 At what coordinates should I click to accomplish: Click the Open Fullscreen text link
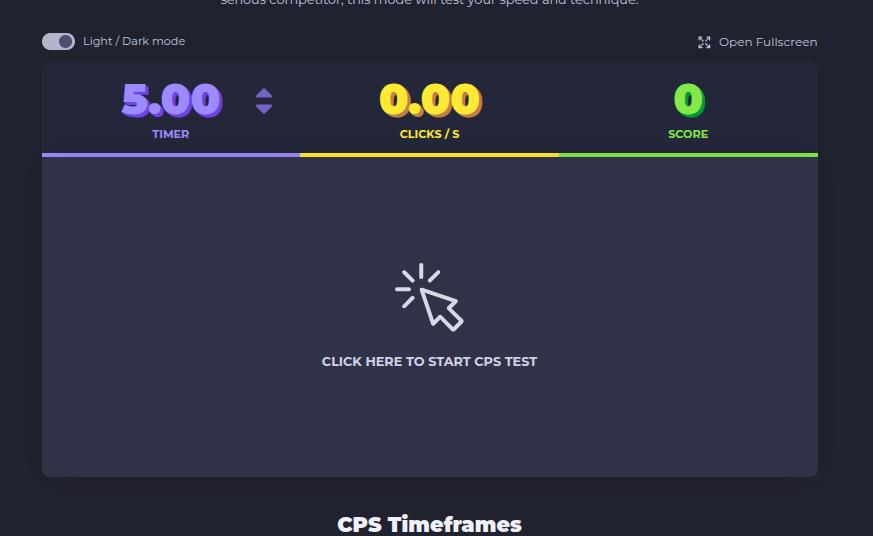(x=768, y=42)
